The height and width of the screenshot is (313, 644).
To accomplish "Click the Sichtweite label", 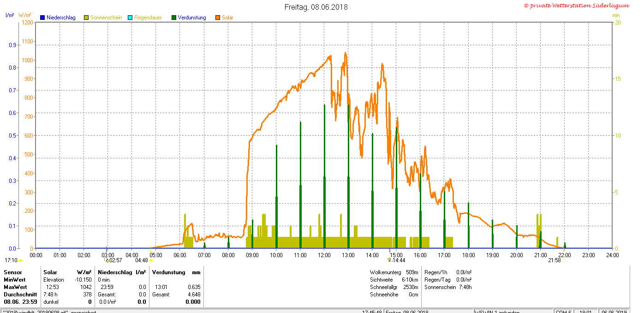I will (382, 280).
